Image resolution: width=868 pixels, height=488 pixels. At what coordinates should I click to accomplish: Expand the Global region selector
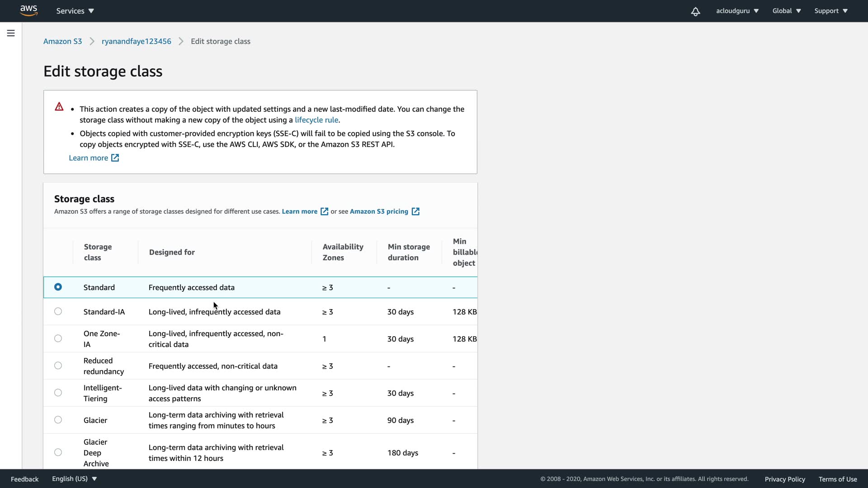(x=786, y=11)
